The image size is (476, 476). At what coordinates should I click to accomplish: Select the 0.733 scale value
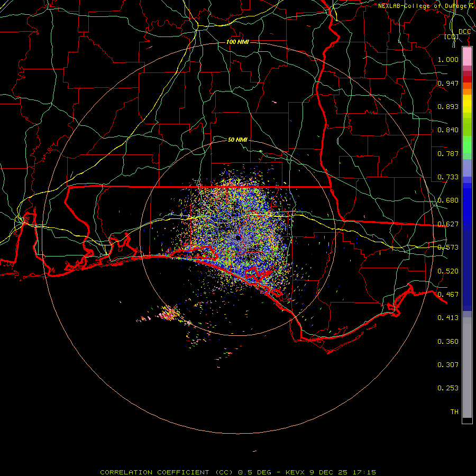pos(448,177)
